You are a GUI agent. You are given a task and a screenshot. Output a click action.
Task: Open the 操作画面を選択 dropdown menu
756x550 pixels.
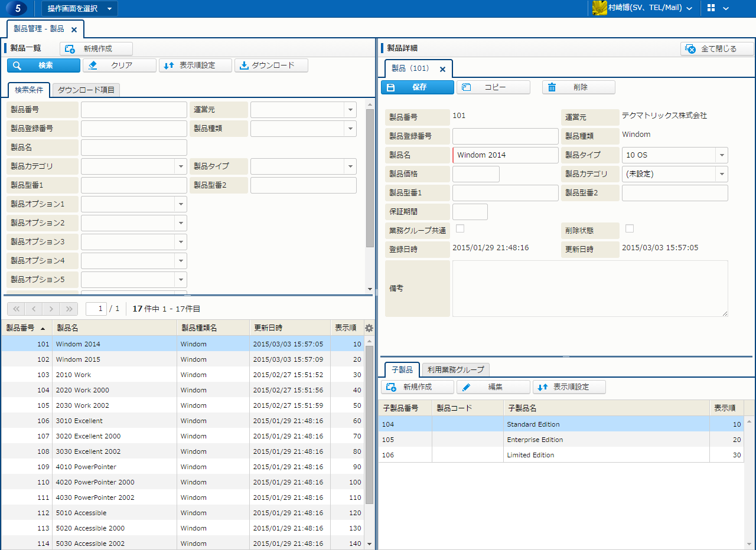pos(80,9)
